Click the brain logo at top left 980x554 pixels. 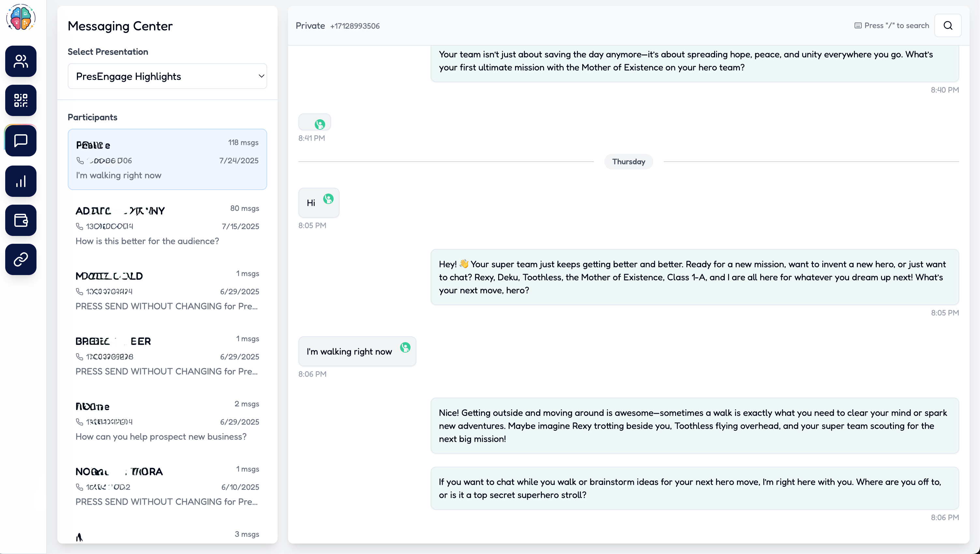click(21, 18)
